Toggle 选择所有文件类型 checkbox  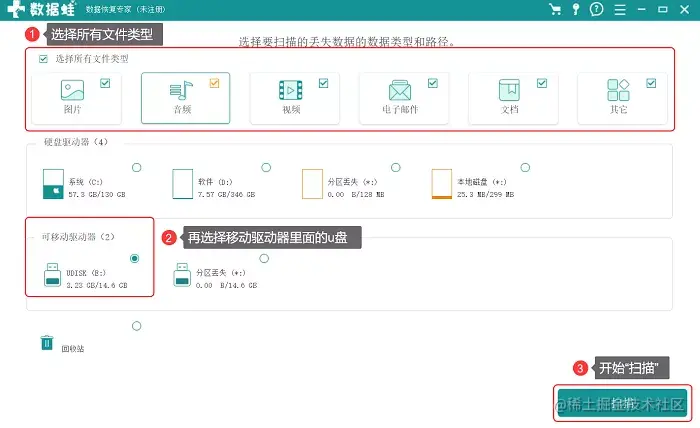point(43,59)
